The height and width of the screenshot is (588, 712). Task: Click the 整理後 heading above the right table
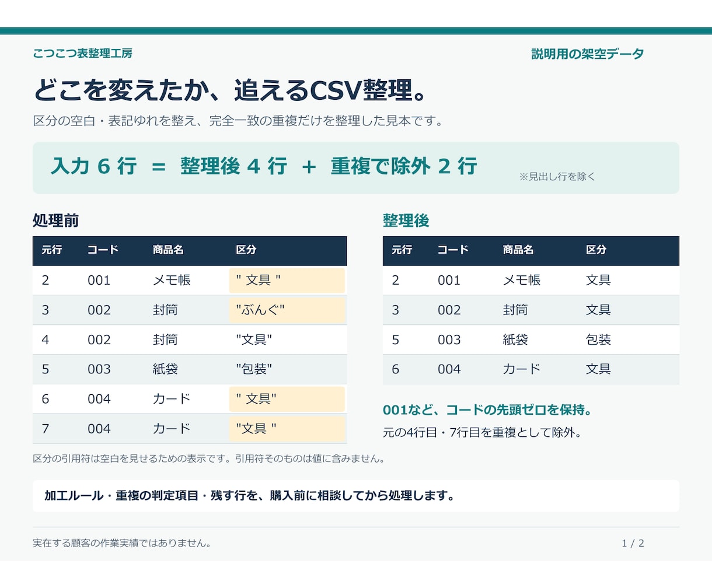[406, 220]
